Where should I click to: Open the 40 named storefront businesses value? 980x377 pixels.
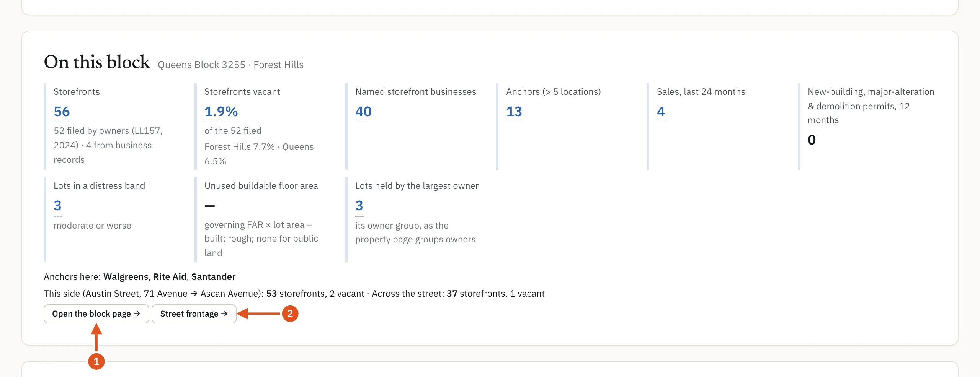[363, 112]
